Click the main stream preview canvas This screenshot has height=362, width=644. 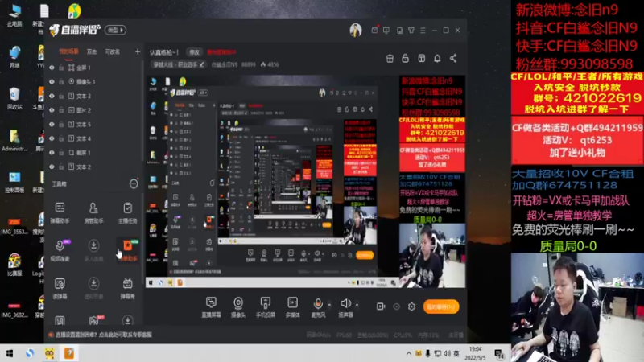click(306, 182)
